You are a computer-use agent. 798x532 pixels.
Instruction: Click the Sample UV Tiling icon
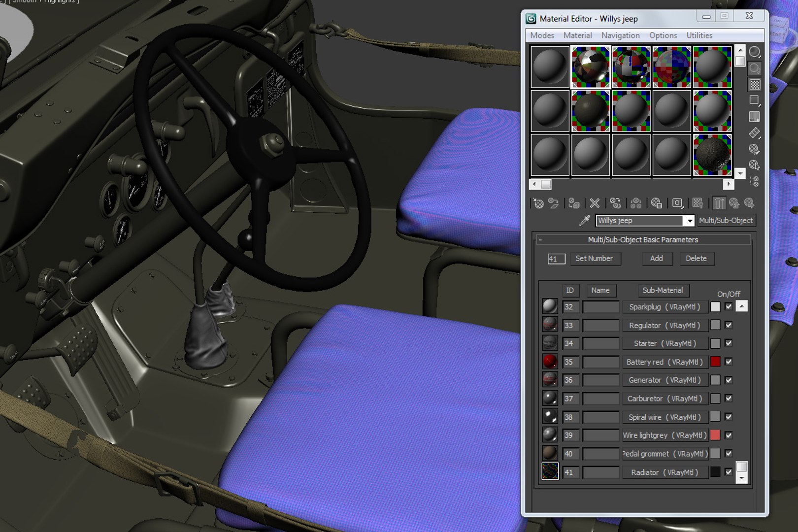[x=754, y=100]
